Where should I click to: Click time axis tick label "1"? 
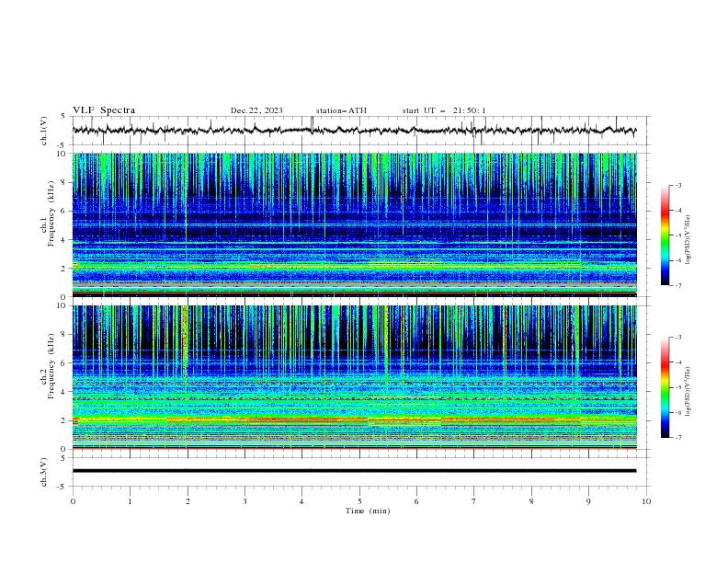[130, 501]
